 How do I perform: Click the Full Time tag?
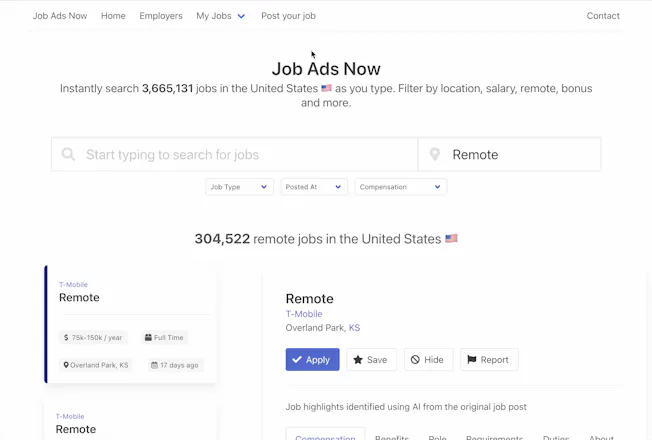165,337
